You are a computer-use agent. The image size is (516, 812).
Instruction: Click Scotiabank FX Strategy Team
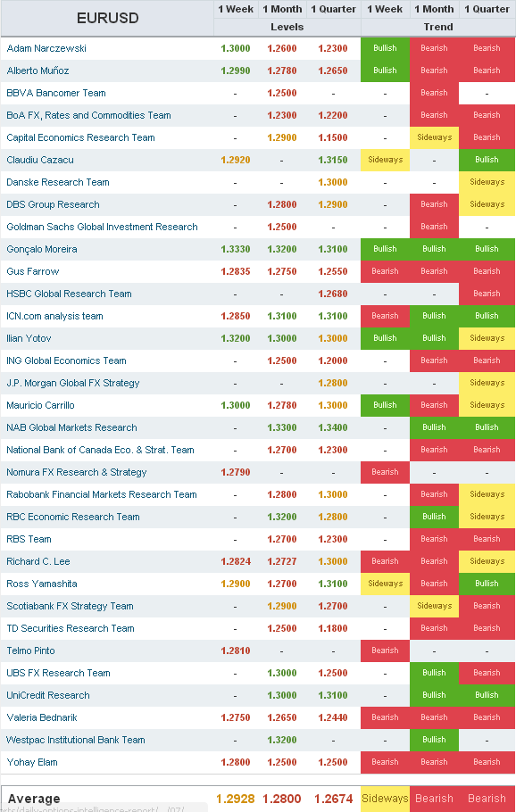pos(70,605)
